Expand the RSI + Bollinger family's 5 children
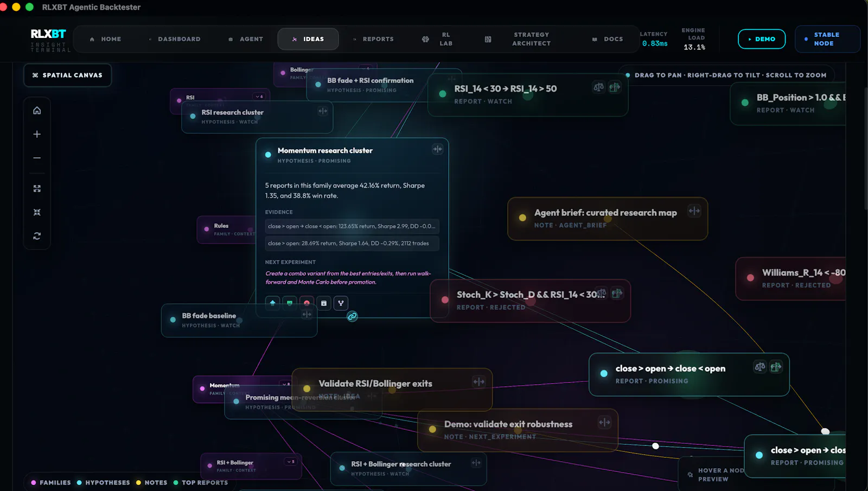 pyautogui.click(x=291, y=462)
